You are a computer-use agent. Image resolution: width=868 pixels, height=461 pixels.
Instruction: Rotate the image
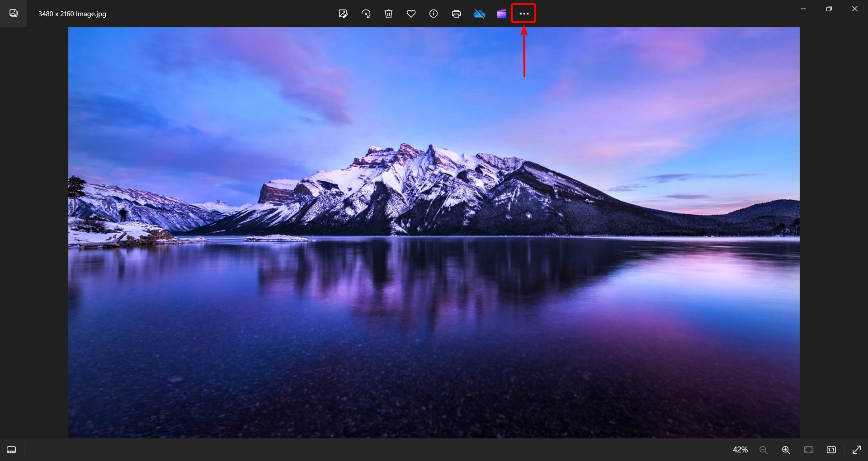coord(366,14)
